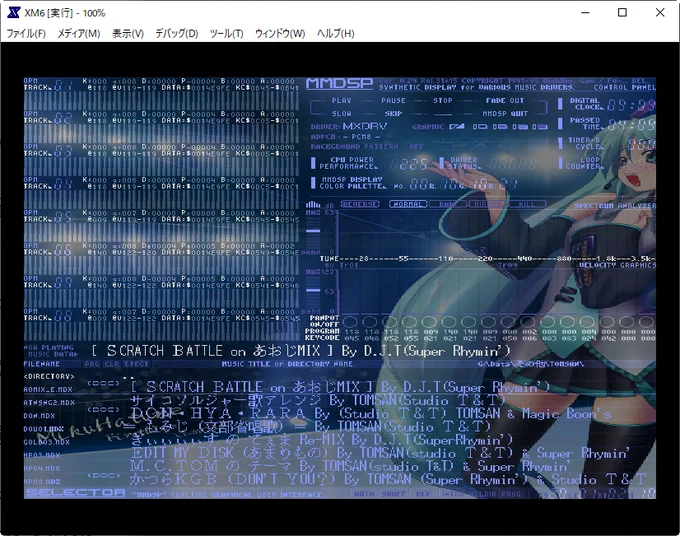Select the fourth GRAPHIC layout icon
This screenshot has width=680, height=536.
point(520,127)
